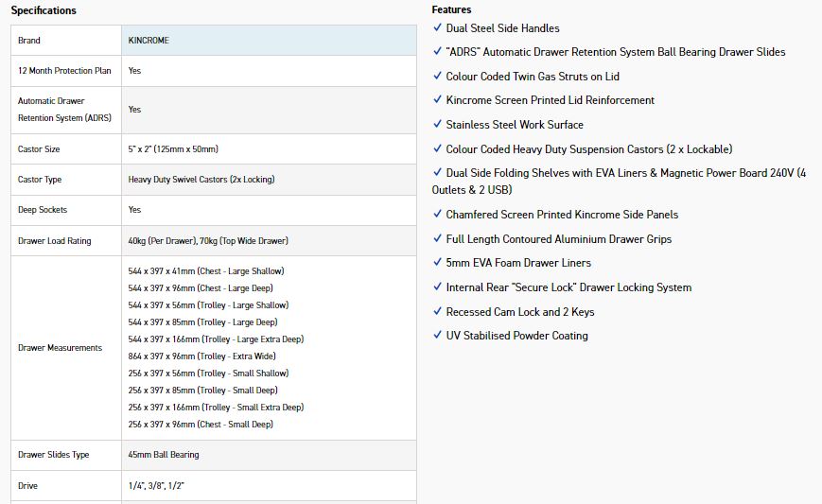Click the checkmark beside Dual Steel Side Handles
The width and height of the screenshot is (822, 504).
(x=437, y=28)
